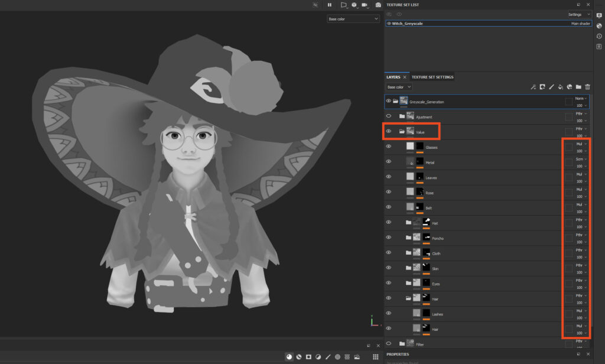605x364 pixels.
Task: Click the add effect wand icon
Action: (x=532, y=87)
